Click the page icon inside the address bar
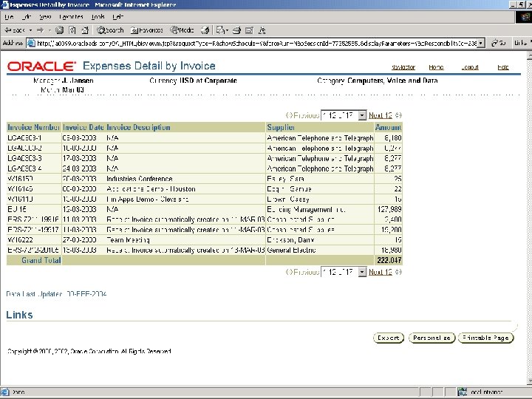Image resolution: width=532 pixels, height=399 pixels. (31, 43)
